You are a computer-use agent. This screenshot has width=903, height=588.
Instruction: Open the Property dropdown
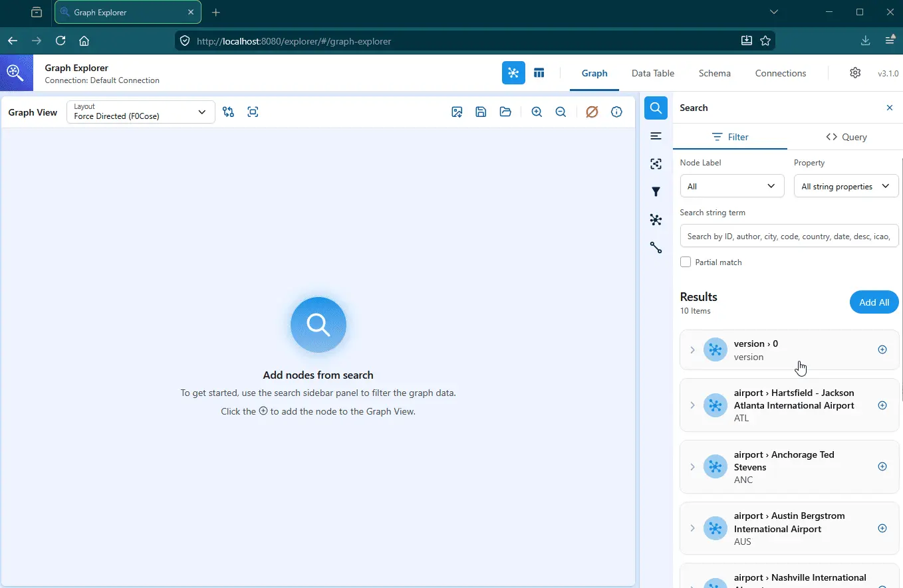point(846,186)
